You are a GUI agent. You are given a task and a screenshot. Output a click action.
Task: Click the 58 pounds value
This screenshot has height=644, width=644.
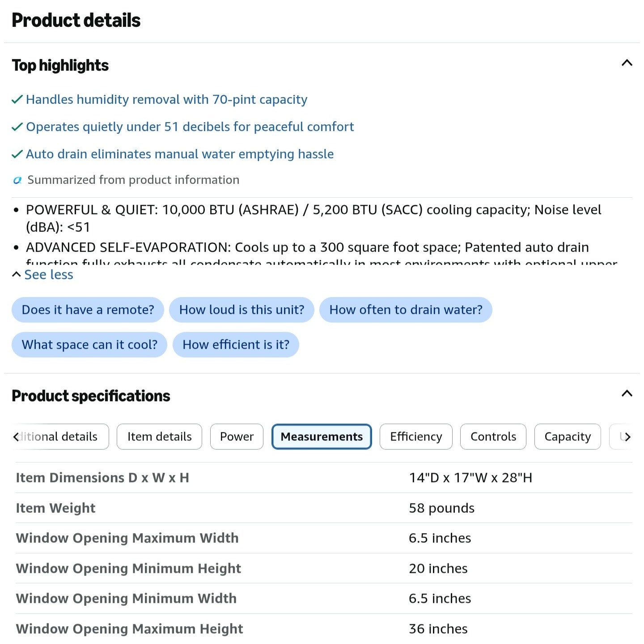(441, 508)
